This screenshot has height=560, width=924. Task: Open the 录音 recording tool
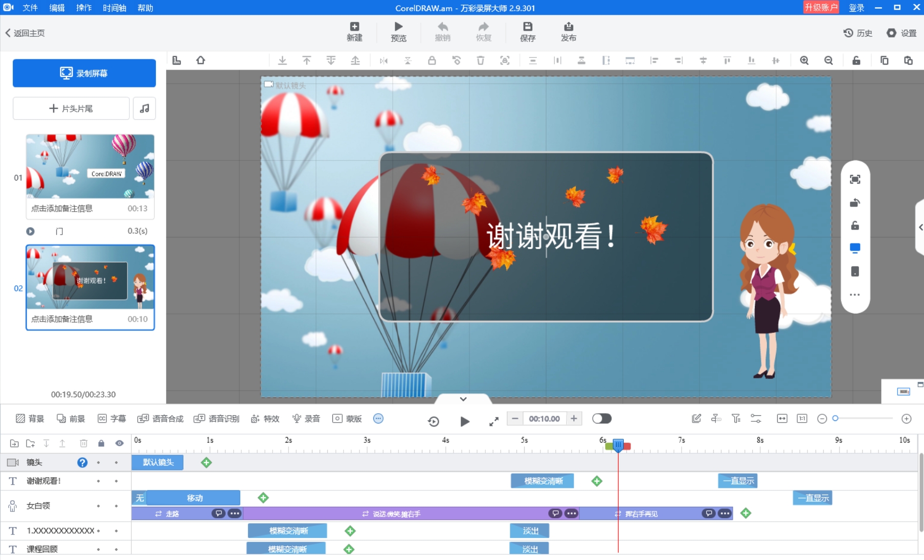306,418
